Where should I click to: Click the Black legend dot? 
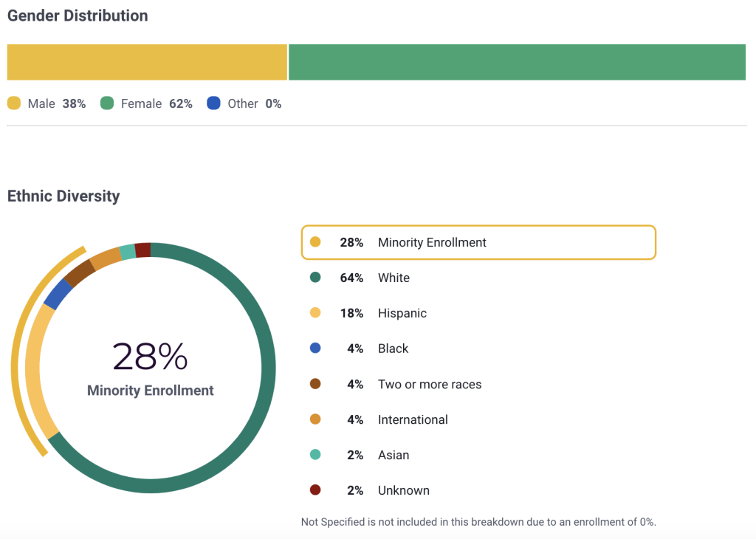(317, 349)
